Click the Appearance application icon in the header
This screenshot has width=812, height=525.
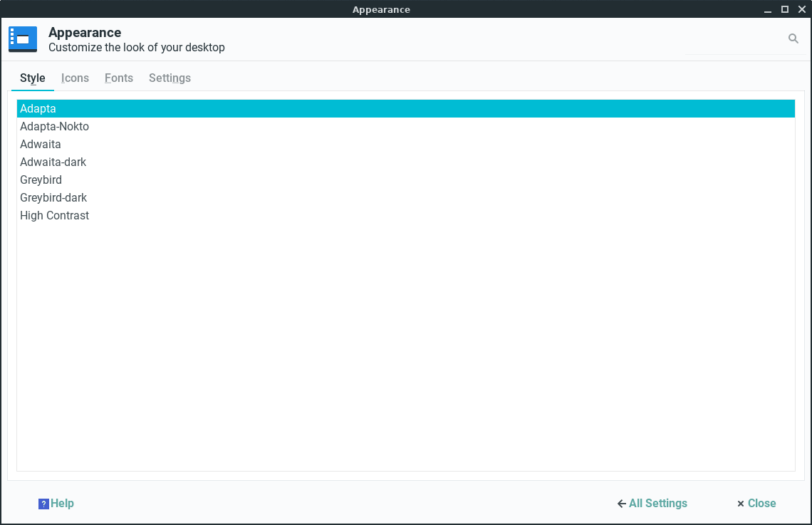pyautogui.click(x=22, y=39)
